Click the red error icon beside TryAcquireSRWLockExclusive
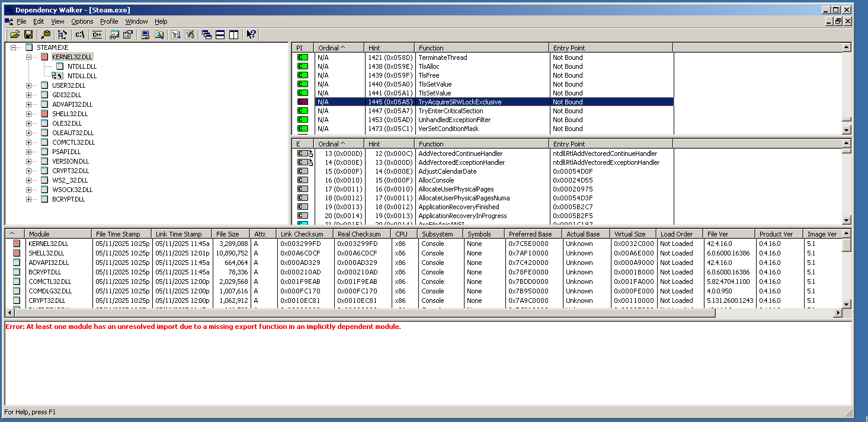 pyautogui.click(x=302, y=102)
